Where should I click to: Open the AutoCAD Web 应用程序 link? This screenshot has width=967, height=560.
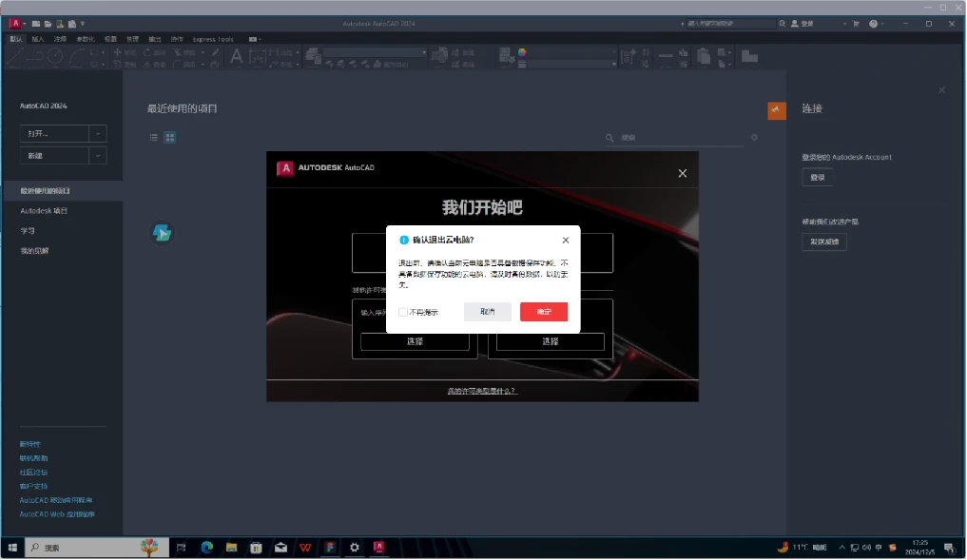(57, 514)
